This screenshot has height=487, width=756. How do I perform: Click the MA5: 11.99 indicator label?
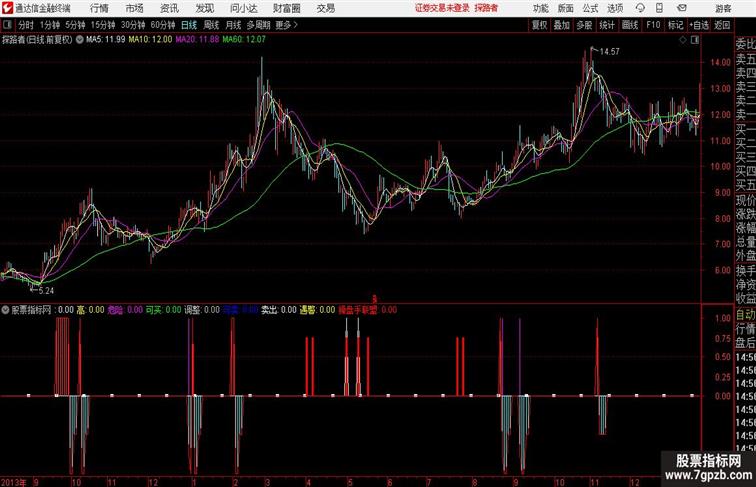click(106, 40)
